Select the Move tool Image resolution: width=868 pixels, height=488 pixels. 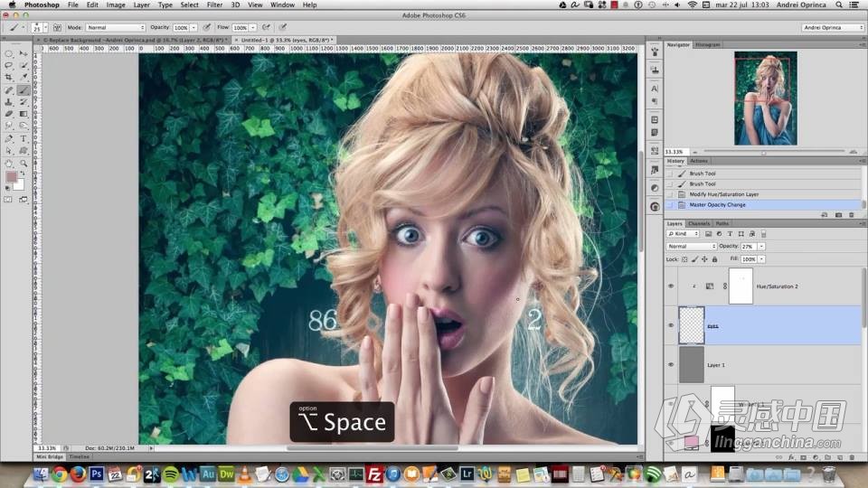click(x=24, y=53)
